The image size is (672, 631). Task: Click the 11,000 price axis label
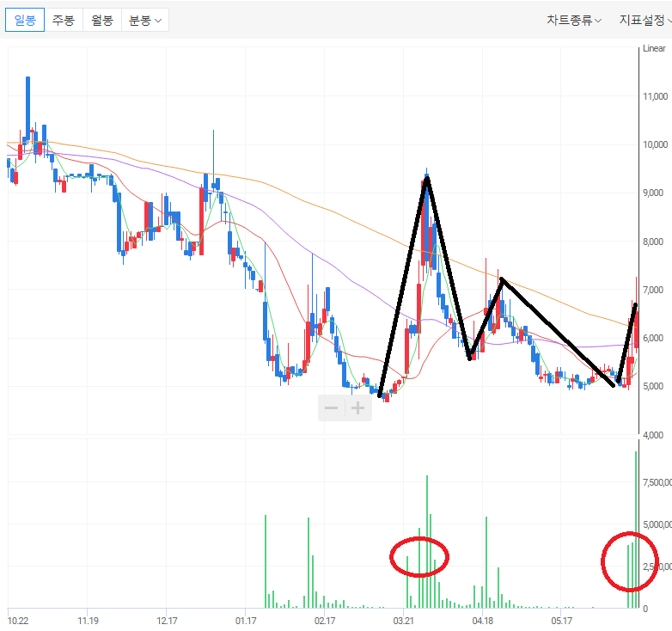(656, 96)
